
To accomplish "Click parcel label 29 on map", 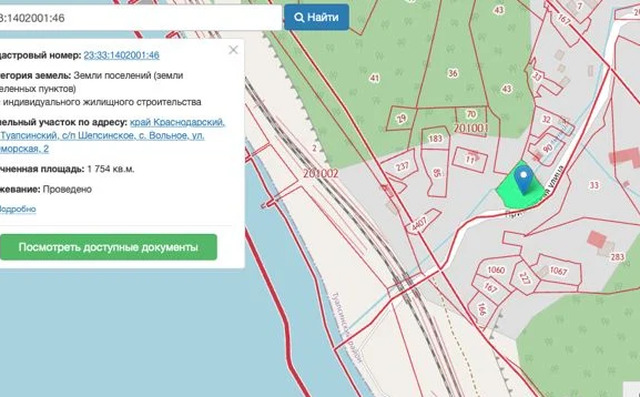I will click(x=402, y=119).
